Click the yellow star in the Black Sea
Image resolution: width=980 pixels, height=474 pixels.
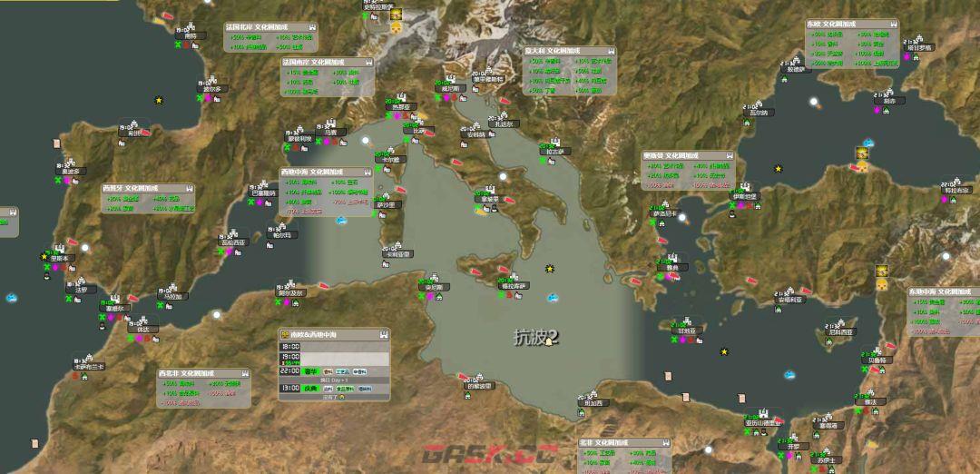point(779,168)
